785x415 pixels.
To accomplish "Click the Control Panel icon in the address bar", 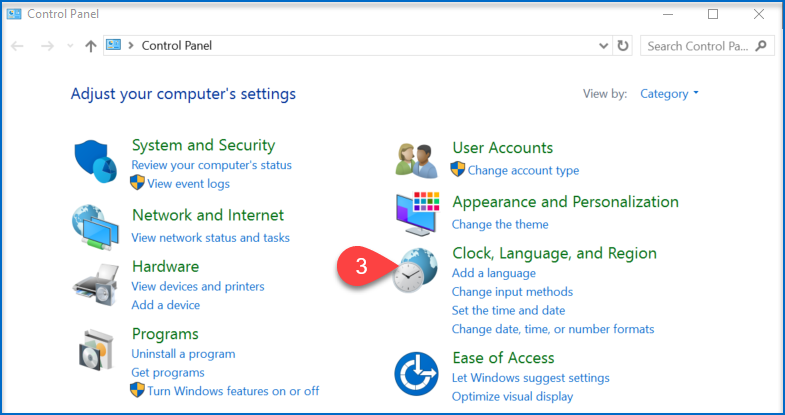I will tap(114, 45).
